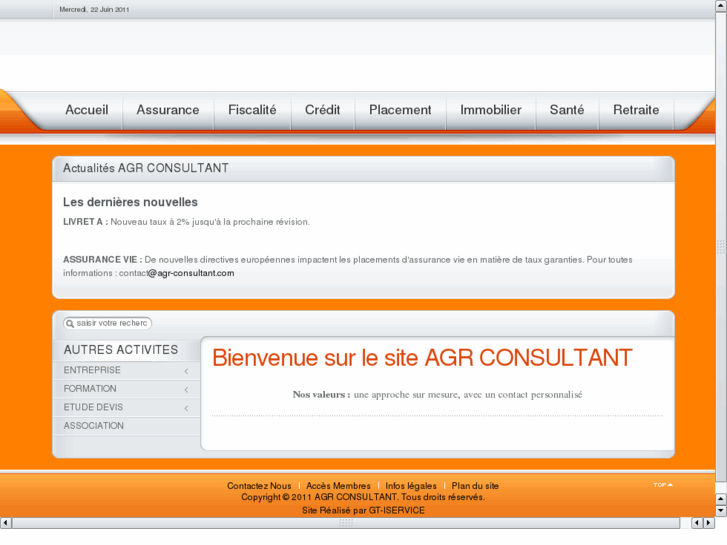Click the GT-ISERVICE credit link

pyautogui.click(x=397, y=510)
